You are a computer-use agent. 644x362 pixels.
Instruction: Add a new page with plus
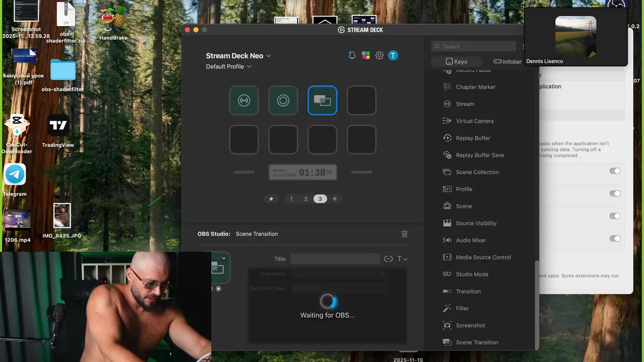pos(335,199)
